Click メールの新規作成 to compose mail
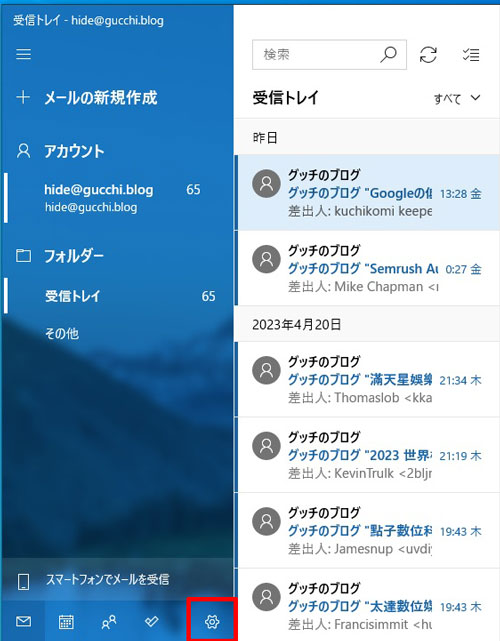Image resolution: width=500 pixels, height=641 pixels. [x=101, y=97]
